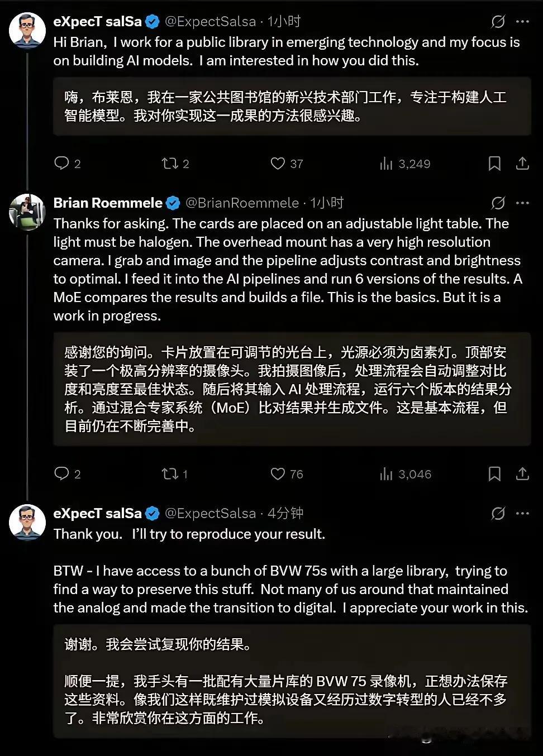Viewport: 543px width, 756px height.
Task: Retweet the first eXpecT salSa tweet
Action: click(170, 163)
